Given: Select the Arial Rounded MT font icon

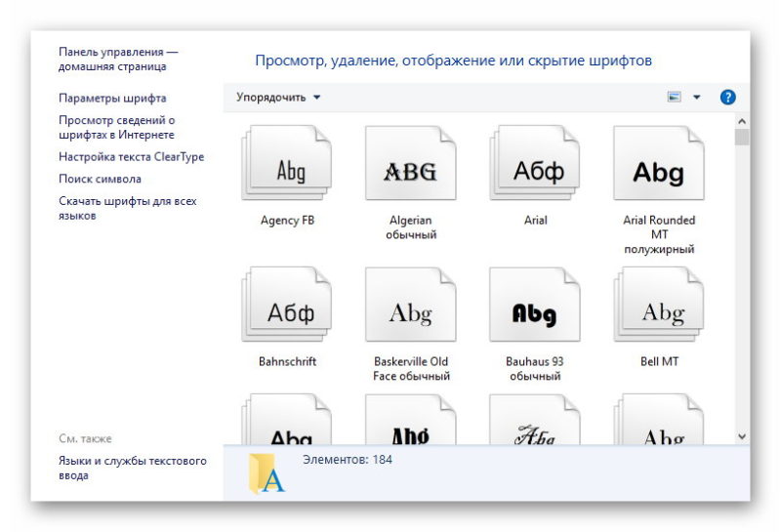Looking at the screenshot, I should pos(659,163).
